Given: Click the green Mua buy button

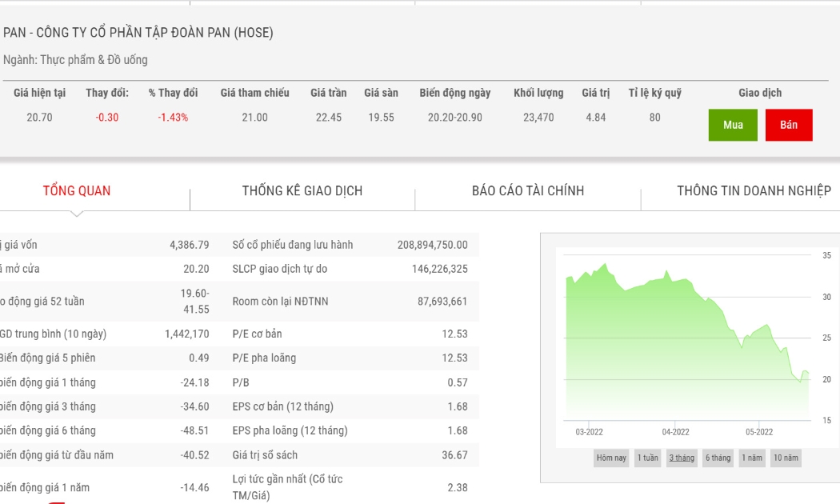Looking at the screenshot, I should [x=733, y=125].
